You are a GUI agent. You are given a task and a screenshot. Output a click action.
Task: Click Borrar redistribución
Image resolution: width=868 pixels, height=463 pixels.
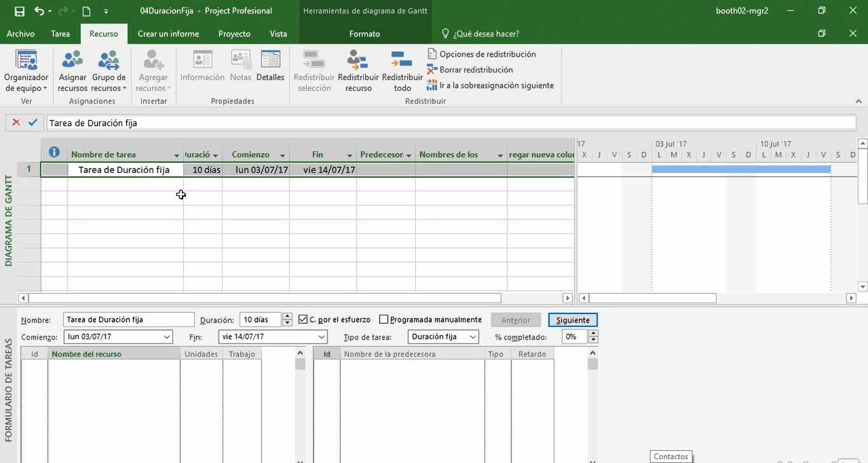click(x=474, y=69)
